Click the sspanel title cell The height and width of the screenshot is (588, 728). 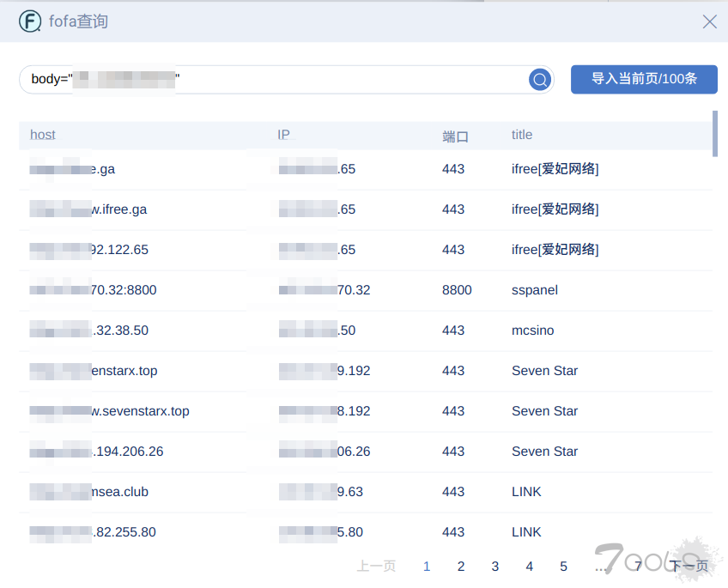pyautogui.click(x=534, y=290)
